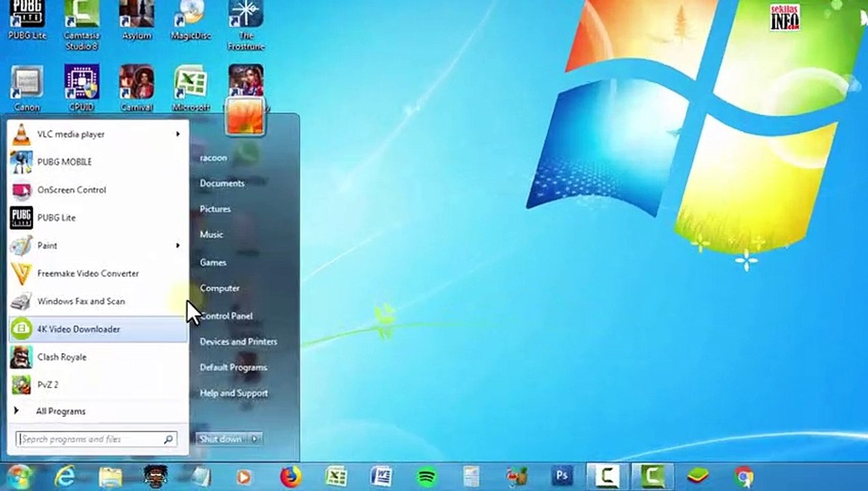Launch PUBG MOBILE from the Start menu

tap(98, 162)
